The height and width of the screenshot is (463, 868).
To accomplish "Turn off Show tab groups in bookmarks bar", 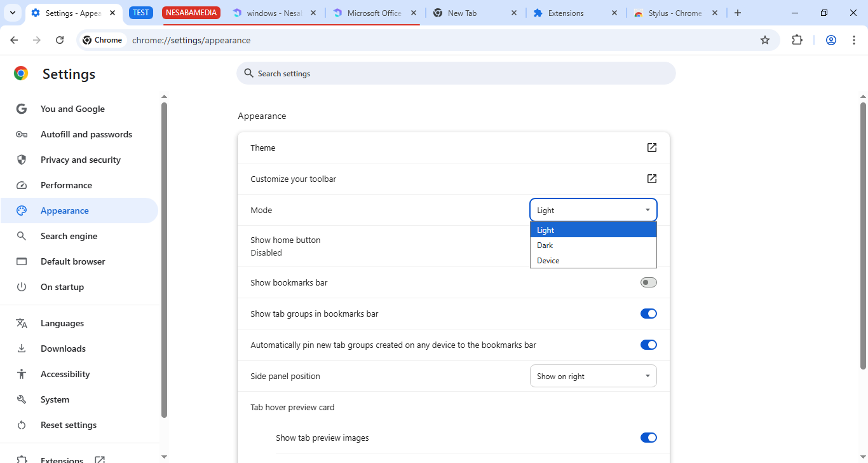I will coord(648,314).
